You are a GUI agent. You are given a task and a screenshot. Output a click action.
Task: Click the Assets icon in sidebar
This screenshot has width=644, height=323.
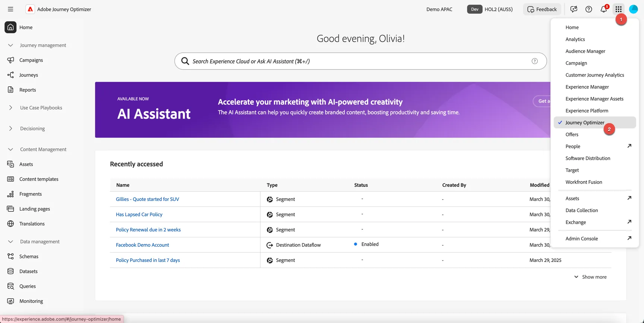click(10, 164)
